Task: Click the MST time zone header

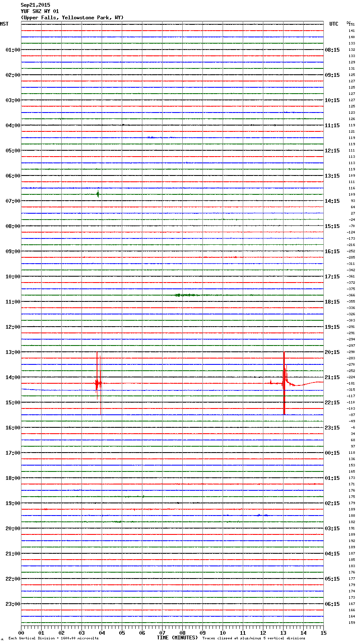Action: (x=4, y=24)
